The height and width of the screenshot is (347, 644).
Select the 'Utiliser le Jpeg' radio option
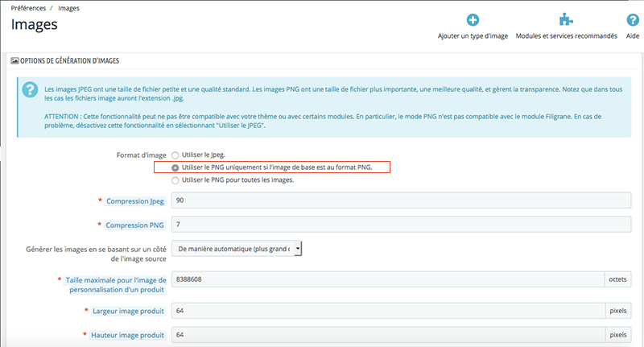pos(175,155)
